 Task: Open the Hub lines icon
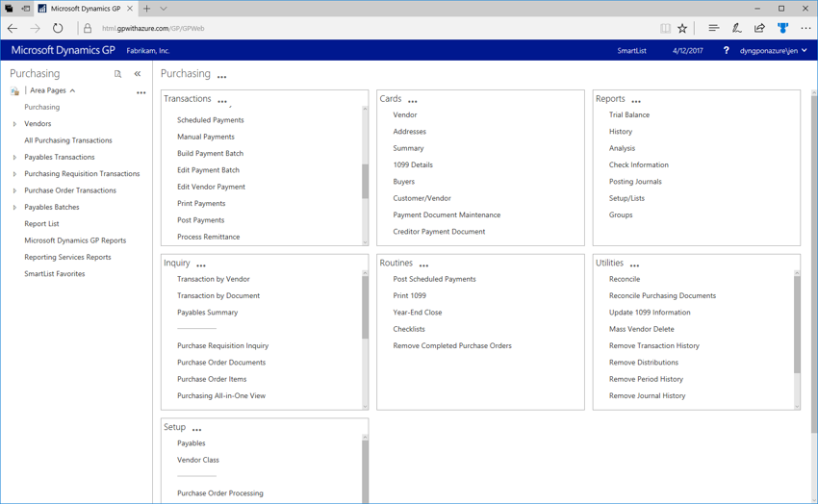tap(714, 28)
